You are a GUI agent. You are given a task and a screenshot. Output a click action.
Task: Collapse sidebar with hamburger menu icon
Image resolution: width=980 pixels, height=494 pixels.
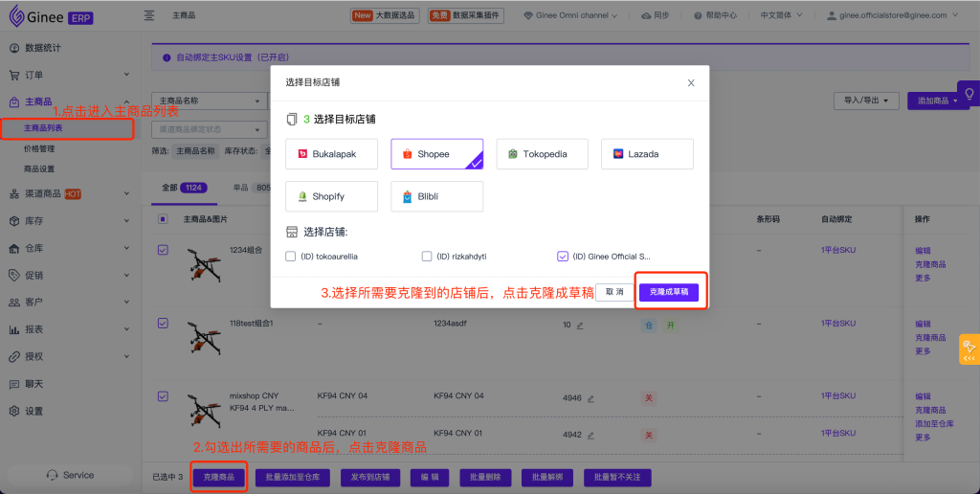pos(148,15)
